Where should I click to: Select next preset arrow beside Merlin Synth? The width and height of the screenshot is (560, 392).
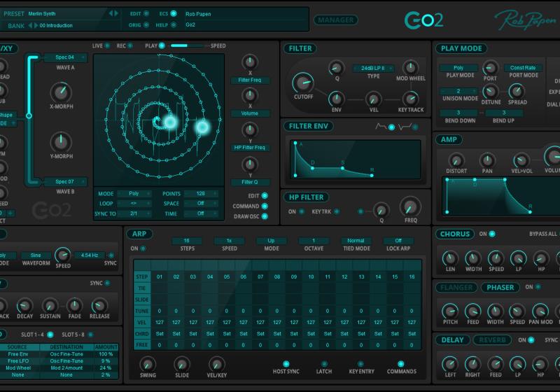coord(116,13)
